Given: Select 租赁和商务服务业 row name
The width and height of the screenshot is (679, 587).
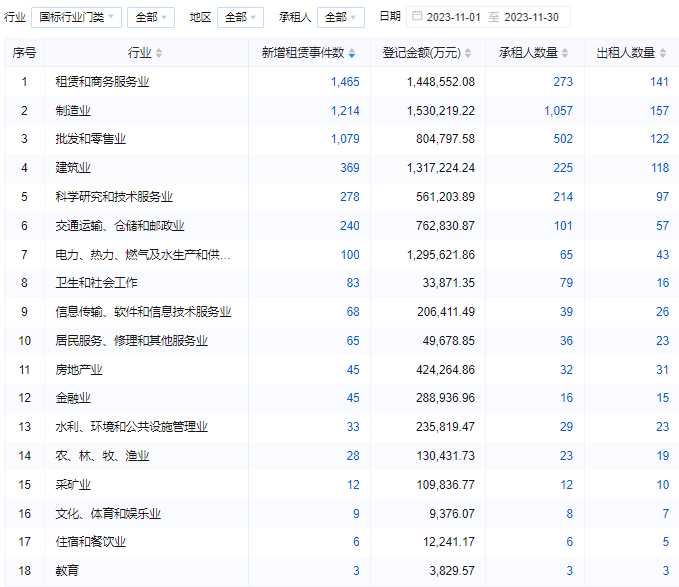Looking at the screenshot, I should point(102,82).
